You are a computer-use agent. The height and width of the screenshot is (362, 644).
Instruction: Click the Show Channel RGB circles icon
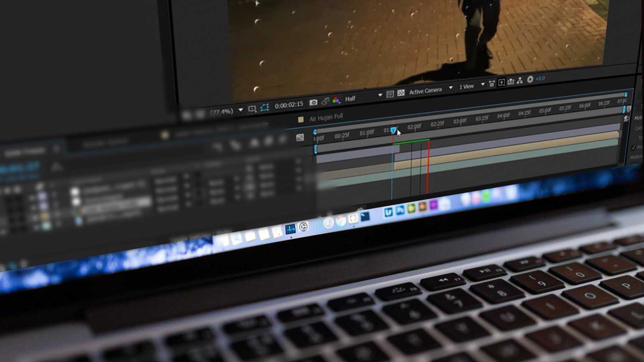pos(336,100)
